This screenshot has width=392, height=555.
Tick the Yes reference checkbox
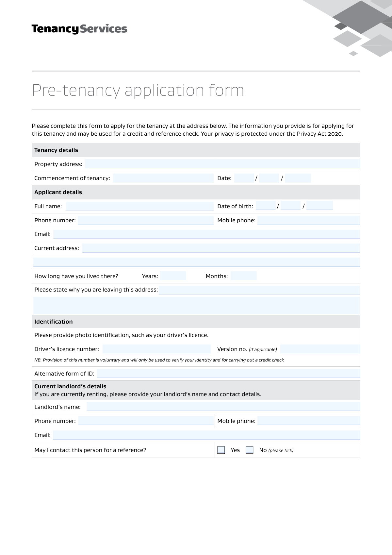tap(221, 450)
